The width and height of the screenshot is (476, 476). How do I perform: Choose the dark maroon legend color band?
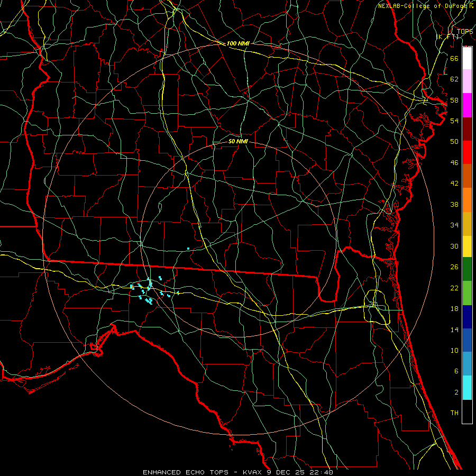click(467, 129)
